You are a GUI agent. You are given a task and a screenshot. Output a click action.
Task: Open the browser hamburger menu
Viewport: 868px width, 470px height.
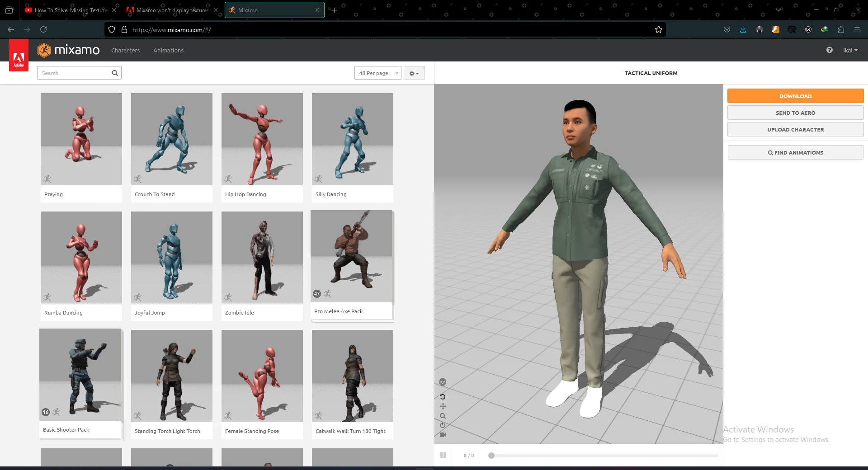coord(857,29)
